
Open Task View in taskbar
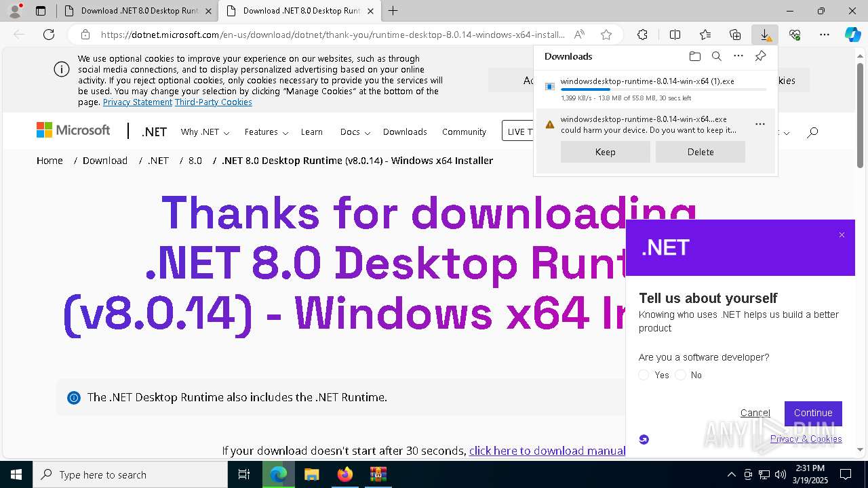pos(244,474)
